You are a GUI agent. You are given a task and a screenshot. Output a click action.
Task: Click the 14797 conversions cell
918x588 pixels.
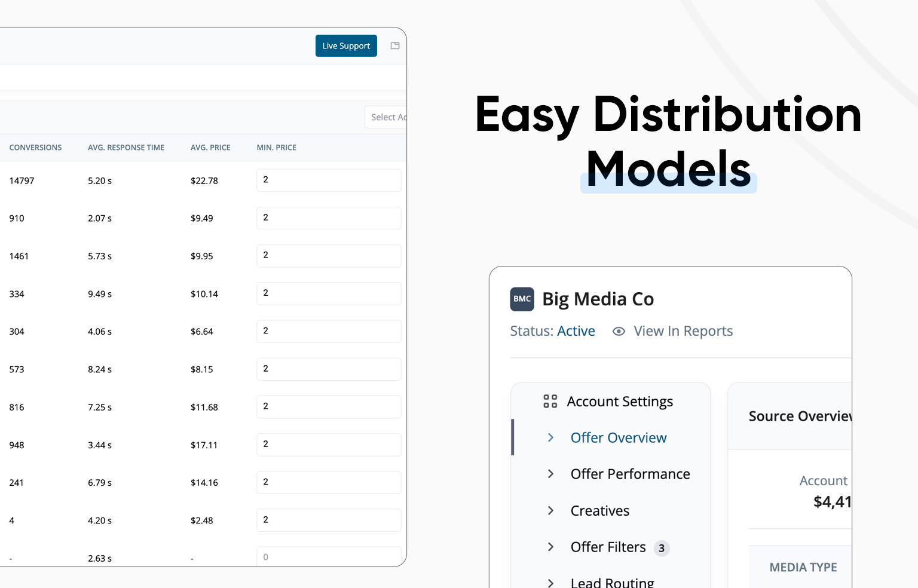tap(22, 180)
